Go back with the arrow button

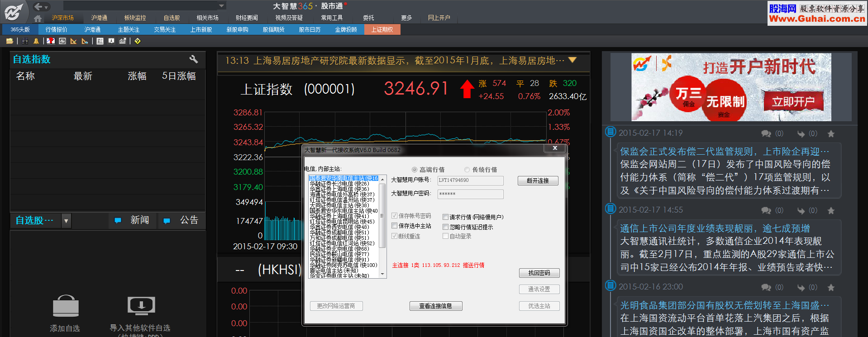[x=38, y=6]
